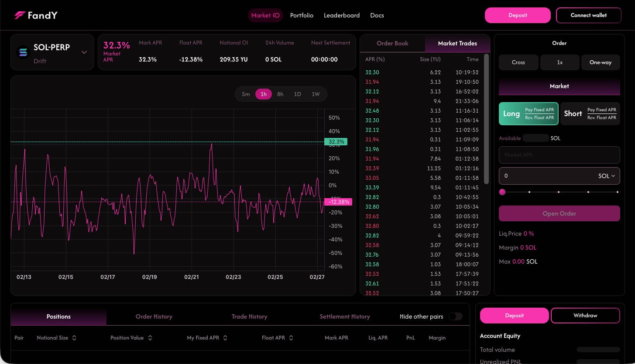Expand the SOL-PERP market pair dropdown
The width and height of the screenshot is (635, 364).
coord(84,52)
